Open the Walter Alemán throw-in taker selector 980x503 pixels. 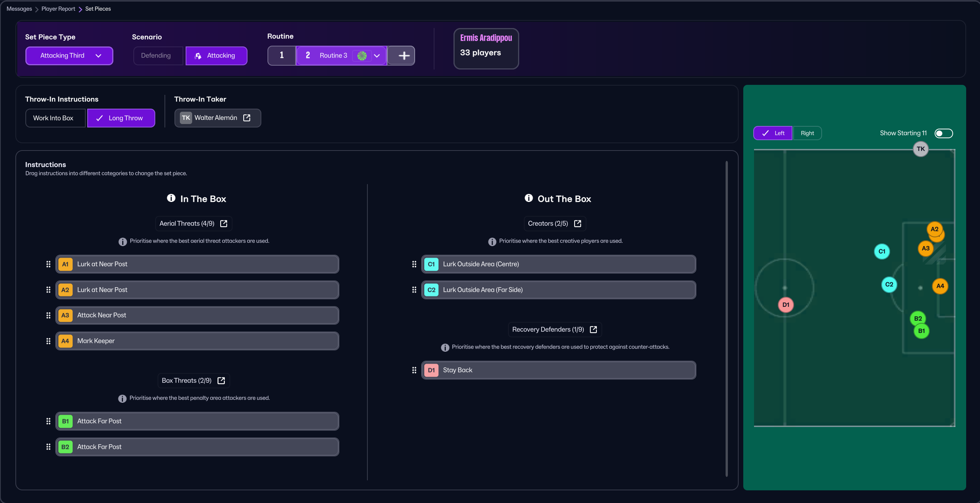click(215, 118)
